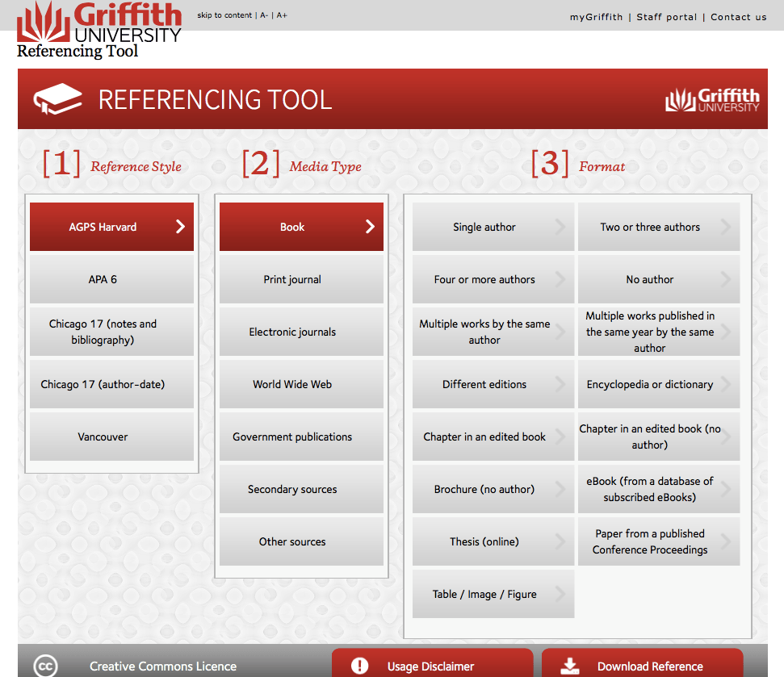This screenshot has width=784, height=677.
Task: Click the book icon in the Referencing Tool banner
Action: [x=57, y=99]
